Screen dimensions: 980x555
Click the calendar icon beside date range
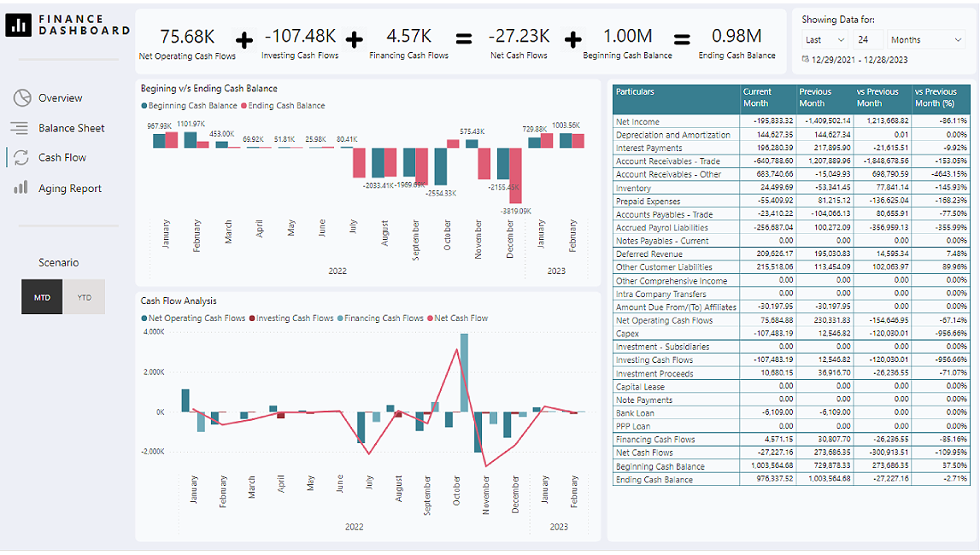pos(806,59)
